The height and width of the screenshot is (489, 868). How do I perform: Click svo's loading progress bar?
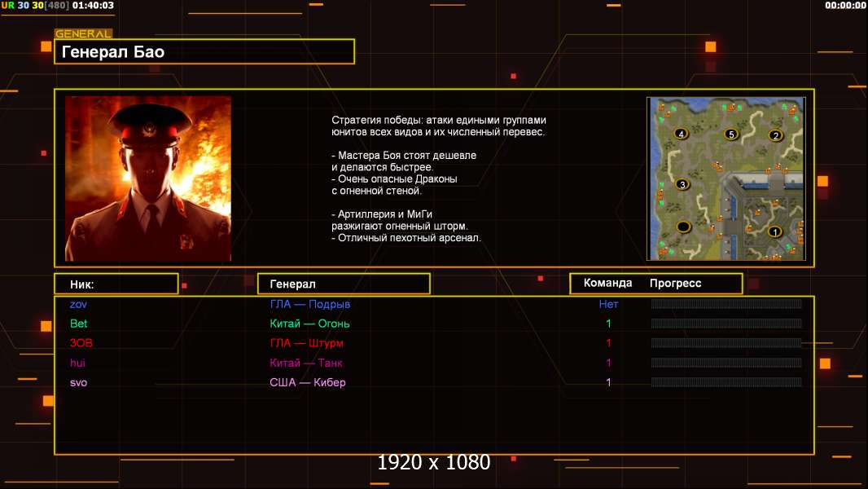(x=726, y=382)
